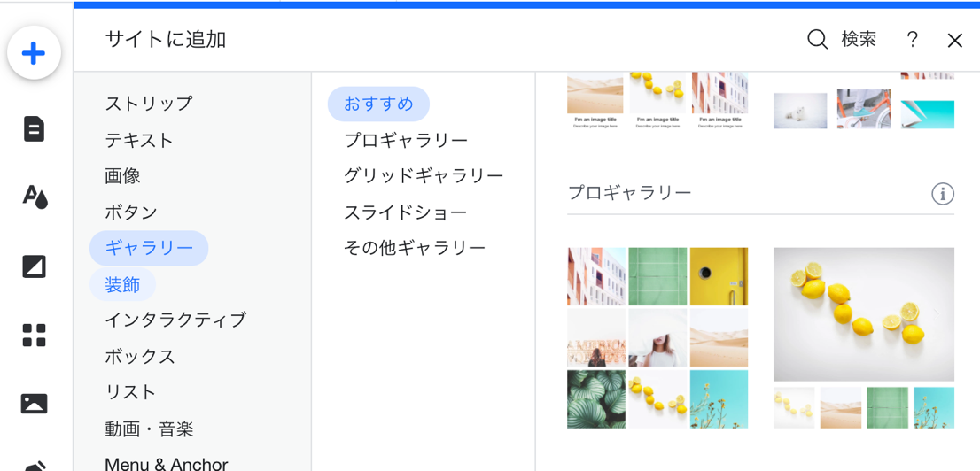Open the Media image icon in sidebar

tap(34, 404)
